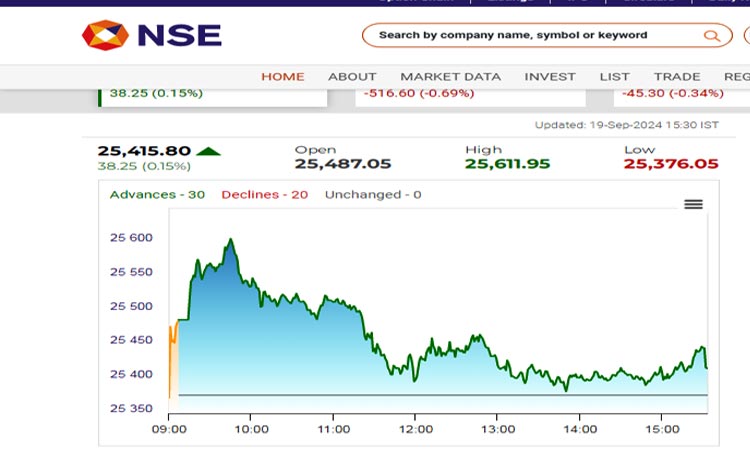The image size is (750, 450).
Task: Select the index card showing 38.25 (0.15%)
Action: click(213, 98)
